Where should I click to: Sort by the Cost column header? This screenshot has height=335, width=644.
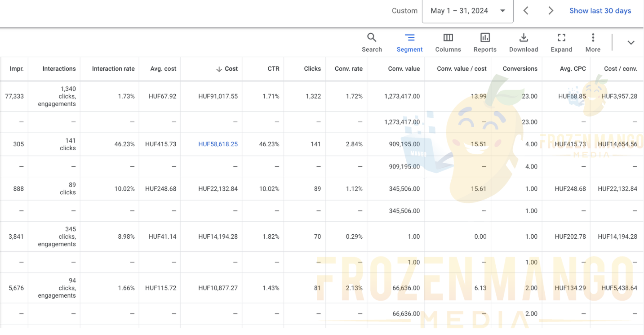(231, 69)
